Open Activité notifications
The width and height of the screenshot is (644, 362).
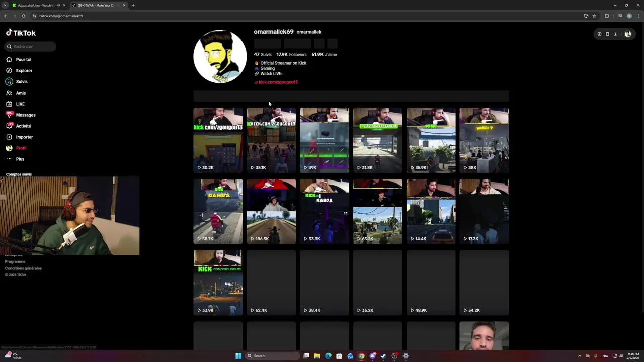19,126
